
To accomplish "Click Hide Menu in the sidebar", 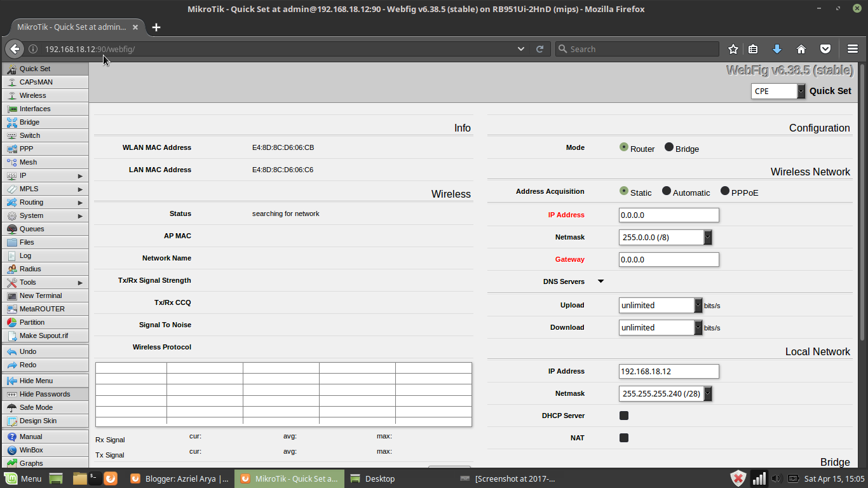I will 44,381.
